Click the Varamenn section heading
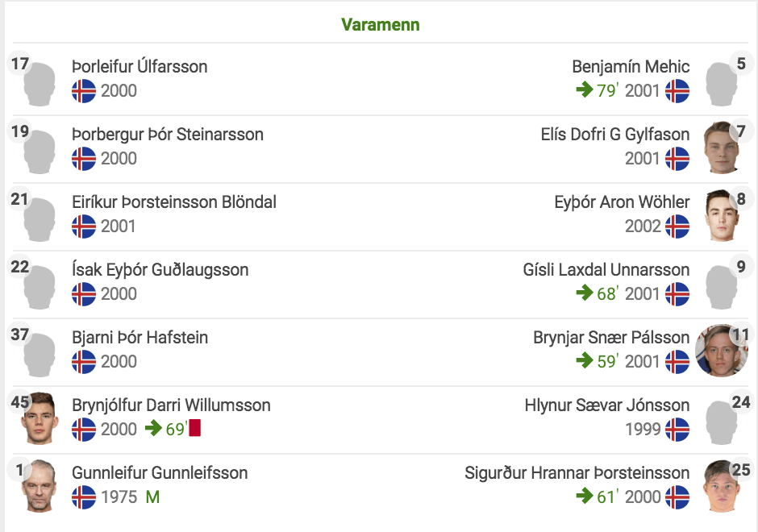Image resolution: width=758 pixels, height=532 pixels. pyautogui.click(x=380, y=25)
